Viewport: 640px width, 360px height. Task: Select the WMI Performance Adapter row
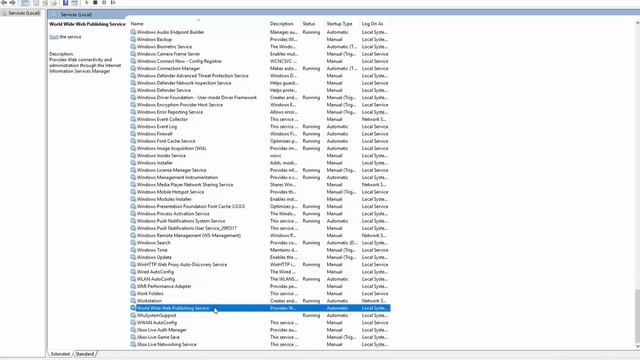click(260, 286)
